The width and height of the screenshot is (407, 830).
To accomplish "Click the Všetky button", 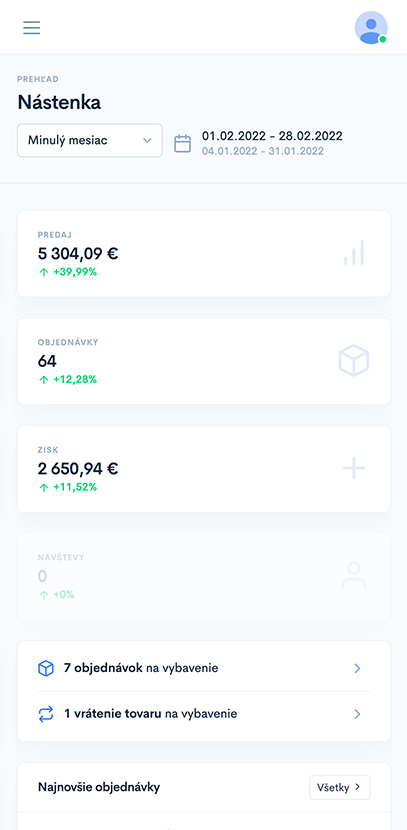I will click(340, 787).
